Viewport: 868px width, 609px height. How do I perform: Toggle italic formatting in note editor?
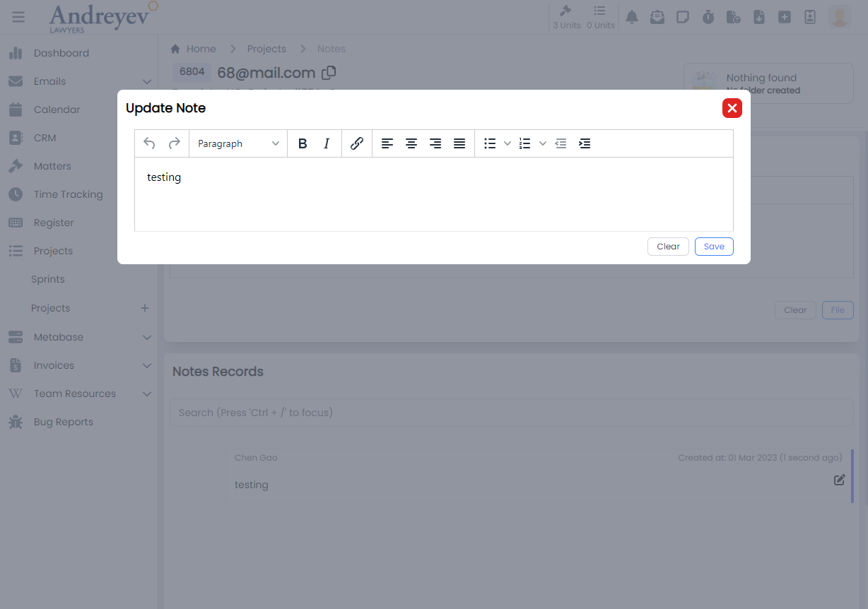[x=327, y=143]
